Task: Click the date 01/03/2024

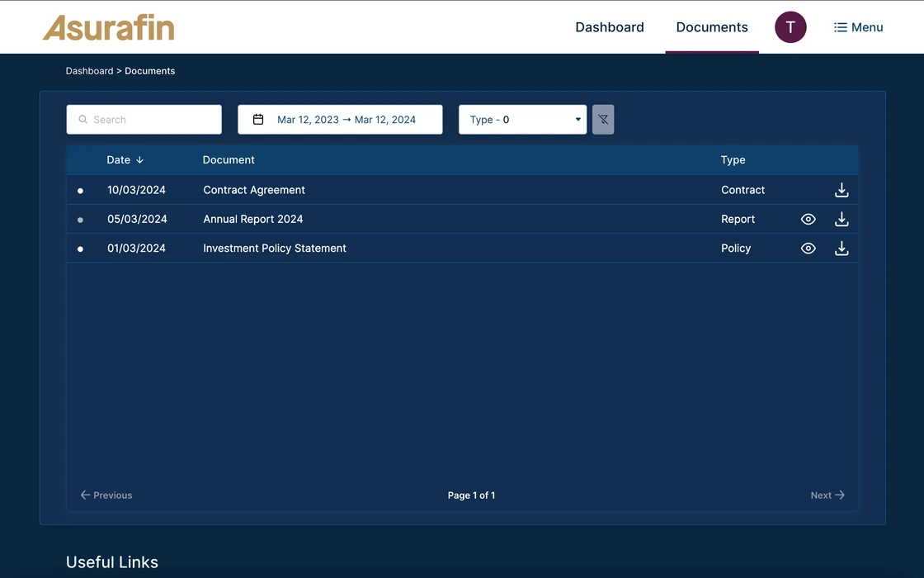Action: [x=136, y=249]
